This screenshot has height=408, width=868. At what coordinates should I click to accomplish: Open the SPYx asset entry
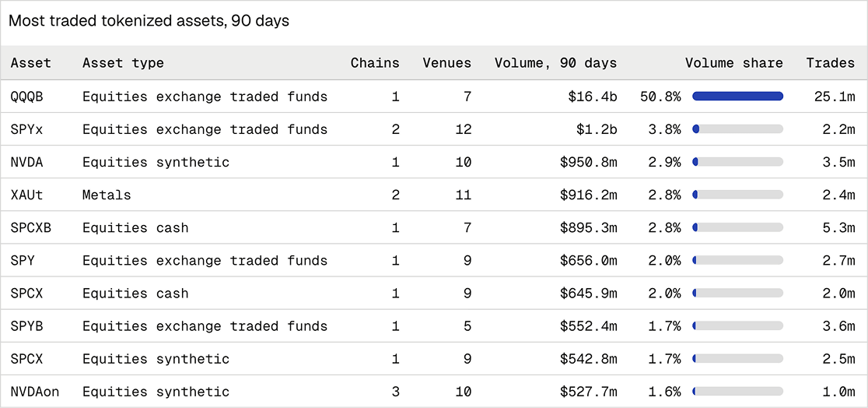pyautogui.click(x=26, y=129)
